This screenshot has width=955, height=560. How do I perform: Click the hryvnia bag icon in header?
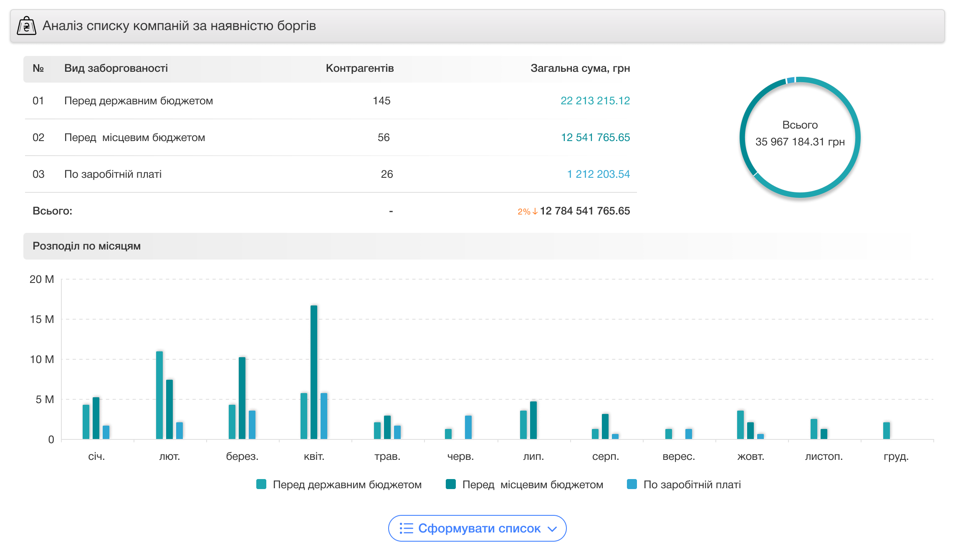click(26, 26)
